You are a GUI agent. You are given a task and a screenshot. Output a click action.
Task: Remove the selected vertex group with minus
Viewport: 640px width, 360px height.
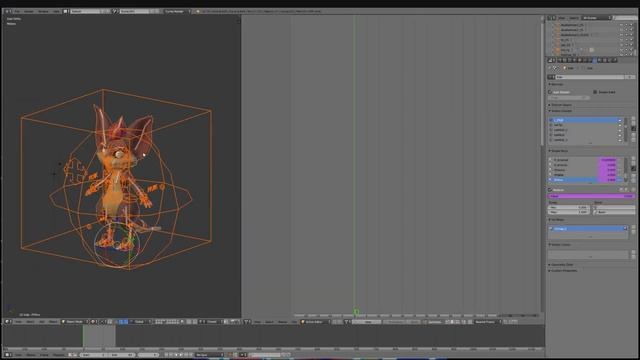(633, 124)
